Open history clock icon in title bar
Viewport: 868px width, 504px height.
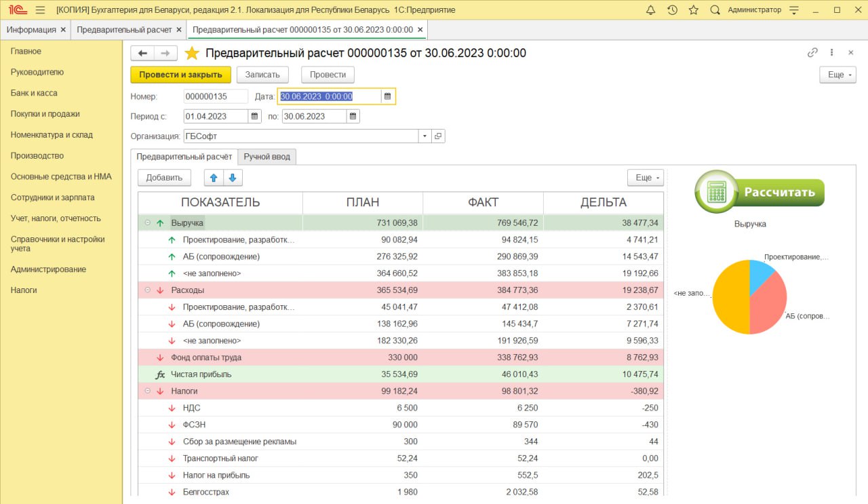(x=672, y=10)
